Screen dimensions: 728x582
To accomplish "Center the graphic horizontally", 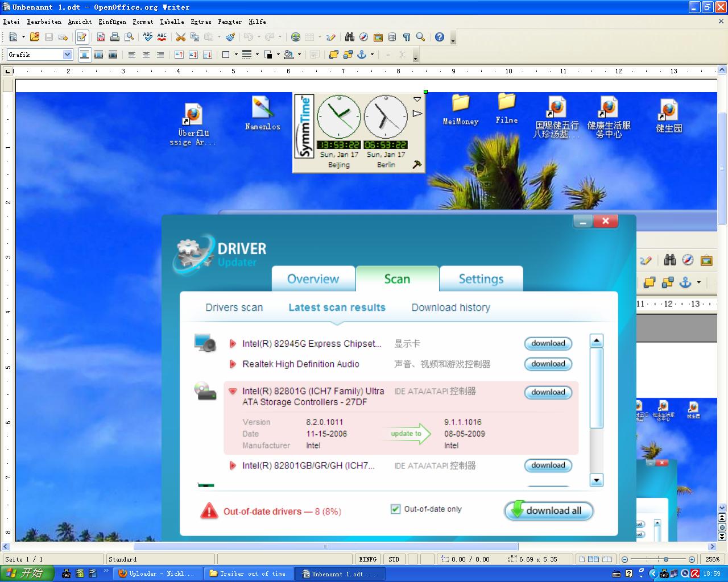I will coord(146,55).
